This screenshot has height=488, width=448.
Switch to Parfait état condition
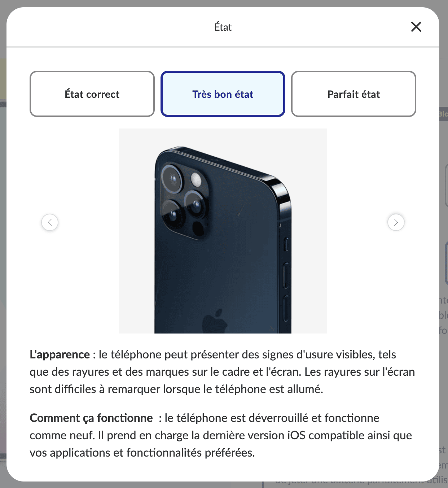[353, 94]
